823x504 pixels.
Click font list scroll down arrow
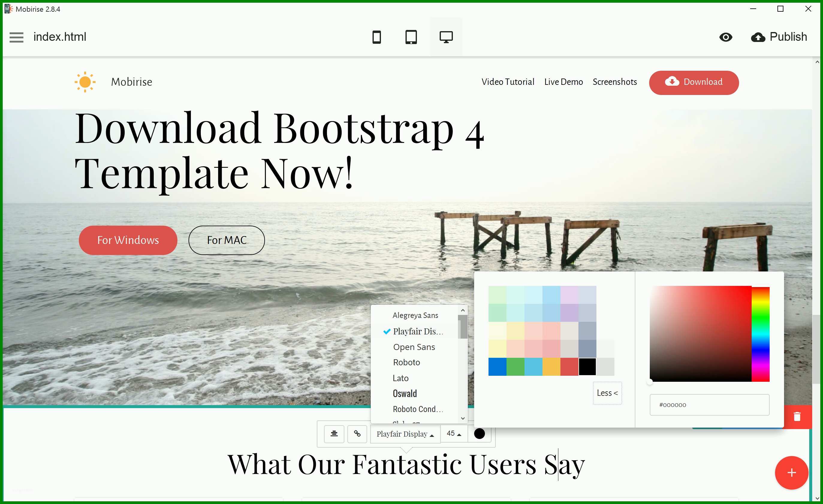pyautogui.click(x=463, y=418)
